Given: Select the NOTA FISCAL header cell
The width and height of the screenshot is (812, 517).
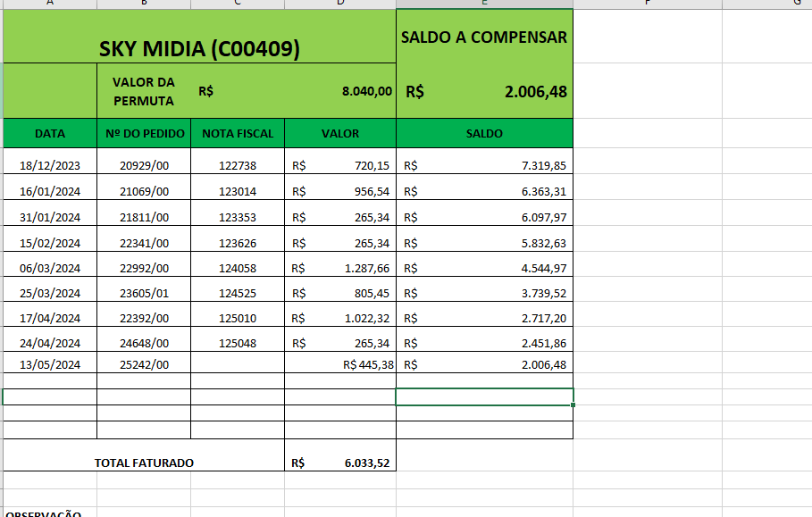Looking at the screenshot, I should [238, 134].
